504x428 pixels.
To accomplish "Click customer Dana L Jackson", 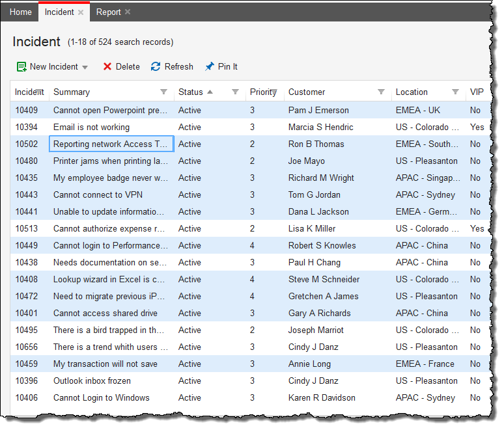I will point(318,211).
